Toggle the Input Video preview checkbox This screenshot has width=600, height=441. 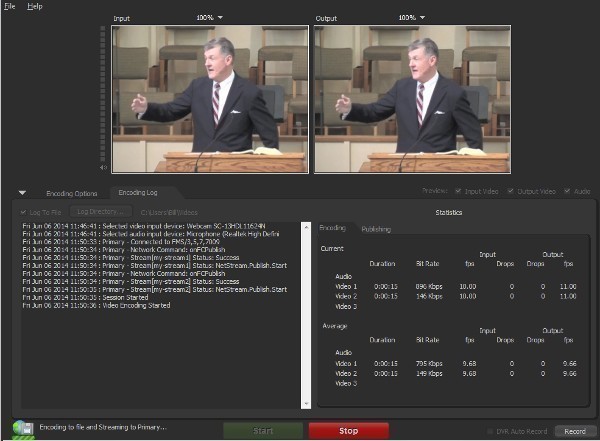tap(458, 191)
